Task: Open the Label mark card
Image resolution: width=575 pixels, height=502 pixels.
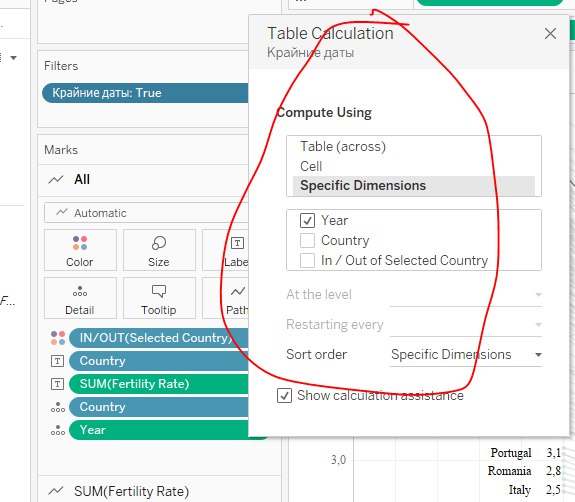Action: pyautogui.click(x=226, y=250)
